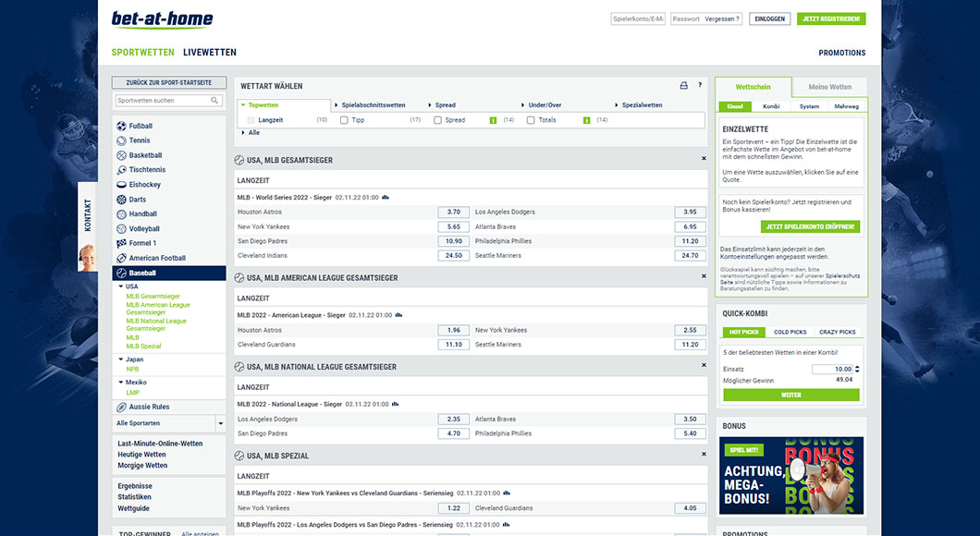Image resolution: width=980 pixels, height=536 pixels.
Task: Click the Fußball sport icon in sidebar
Action: point(121,126)
